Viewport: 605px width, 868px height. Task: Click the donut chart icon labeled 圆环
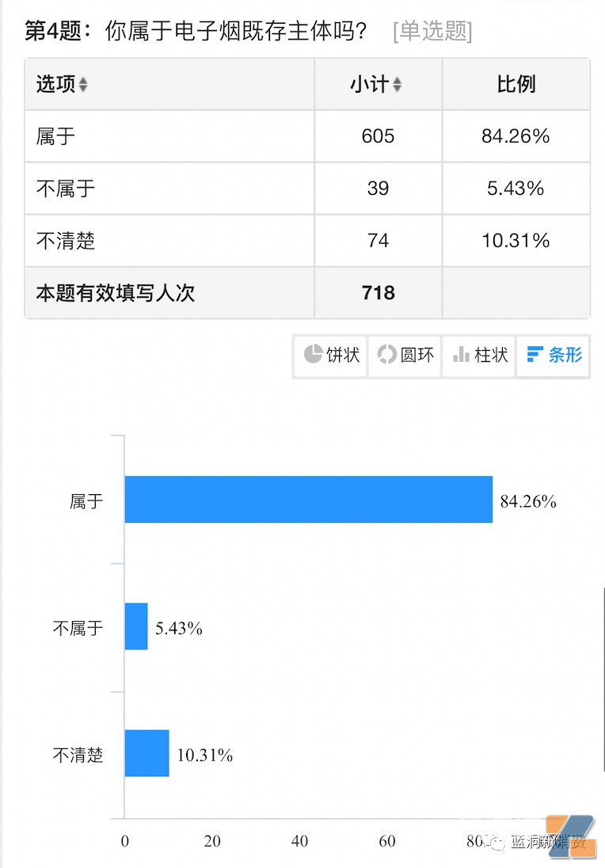tap(404, 356)
